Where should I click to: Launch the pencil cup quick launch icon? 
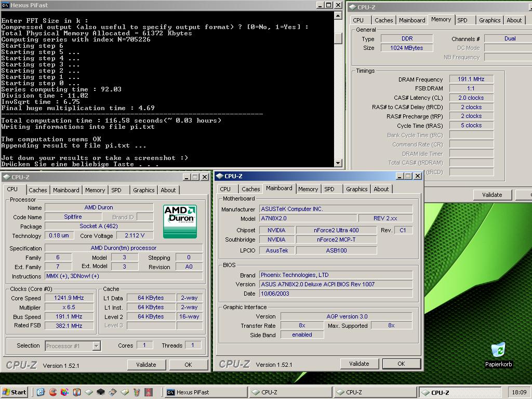click(137, 392)
